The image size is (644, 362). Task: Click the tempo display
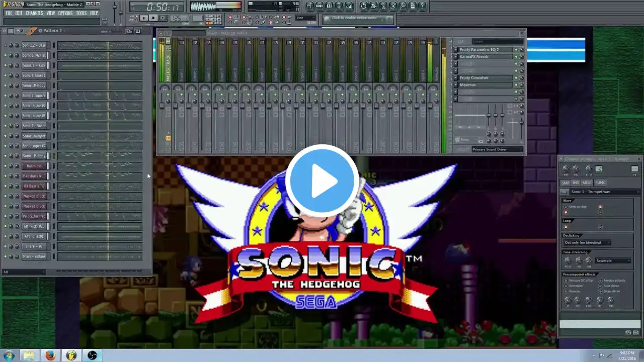(x=179, y=18)
